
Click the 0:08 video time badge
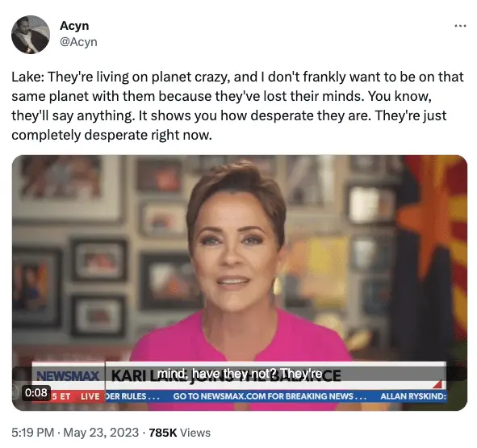pos(36,392)
